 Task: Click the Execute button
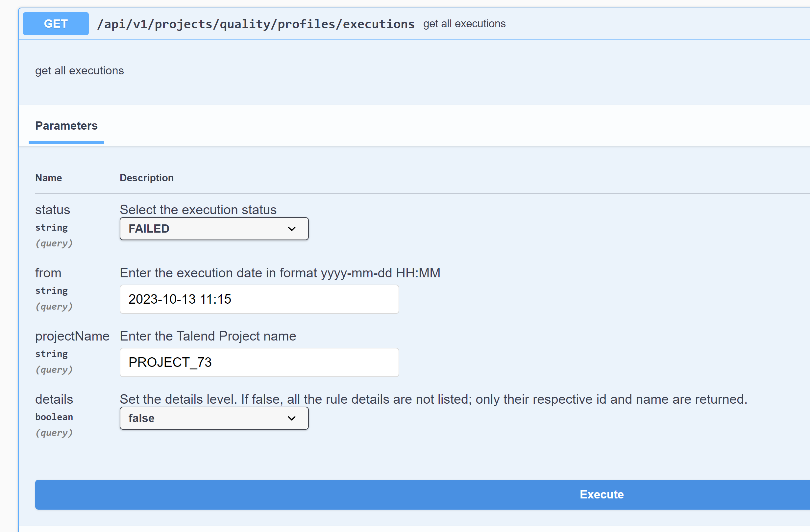pyautogui.click(x=601, y=494)
